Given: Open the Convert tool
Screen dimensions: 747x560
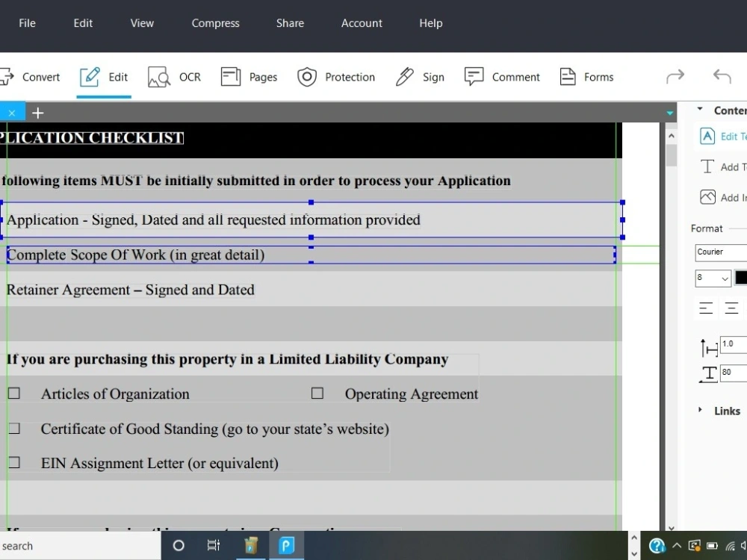Looking at the screenshot, I should coord(30,77).
